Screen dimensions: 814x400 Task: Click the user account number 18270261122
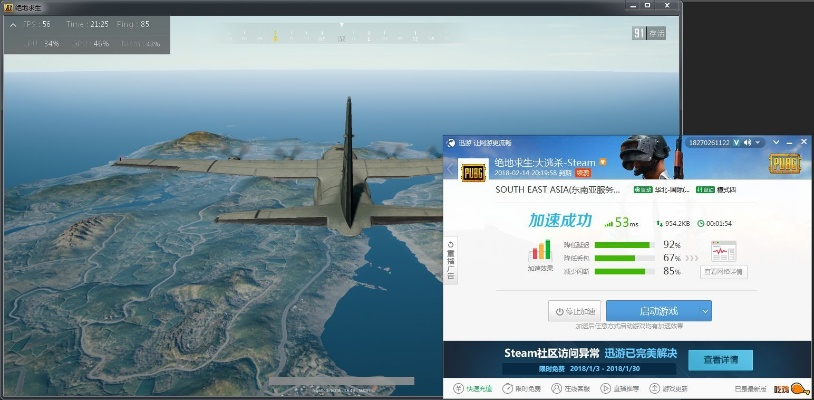coord(704,143)
